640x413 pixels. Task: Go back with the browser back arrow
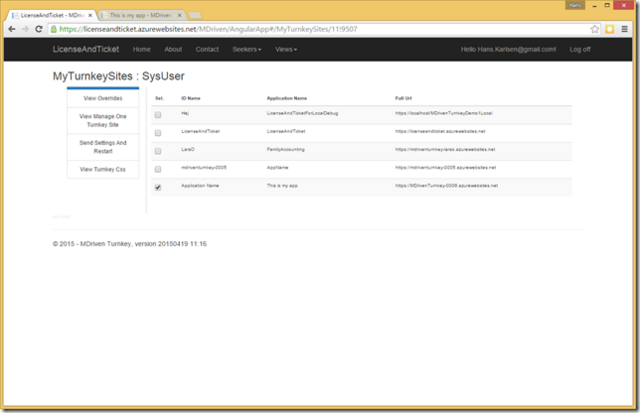[x=12, y=29]
